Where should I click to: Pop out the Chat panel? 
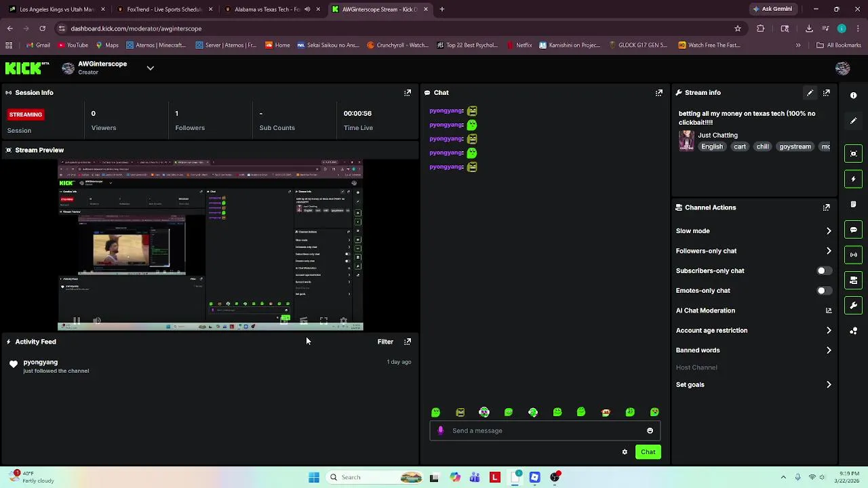click(659, 93)
